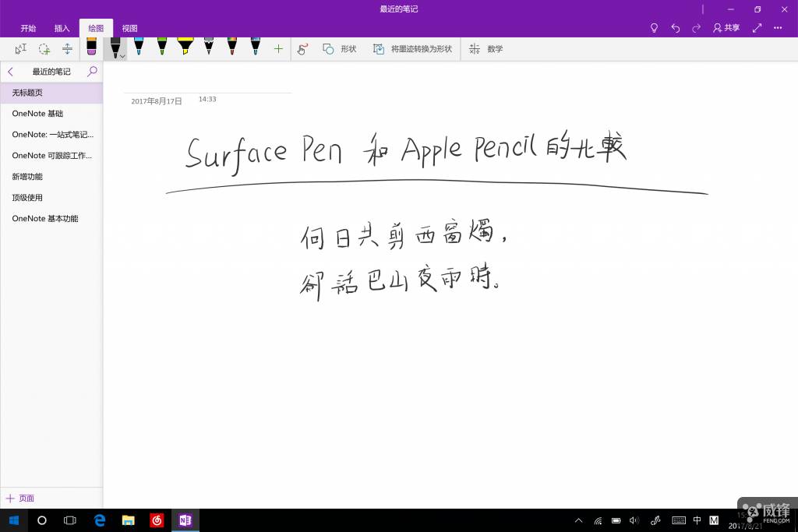Select the gray pencil tool

[209, 47]
